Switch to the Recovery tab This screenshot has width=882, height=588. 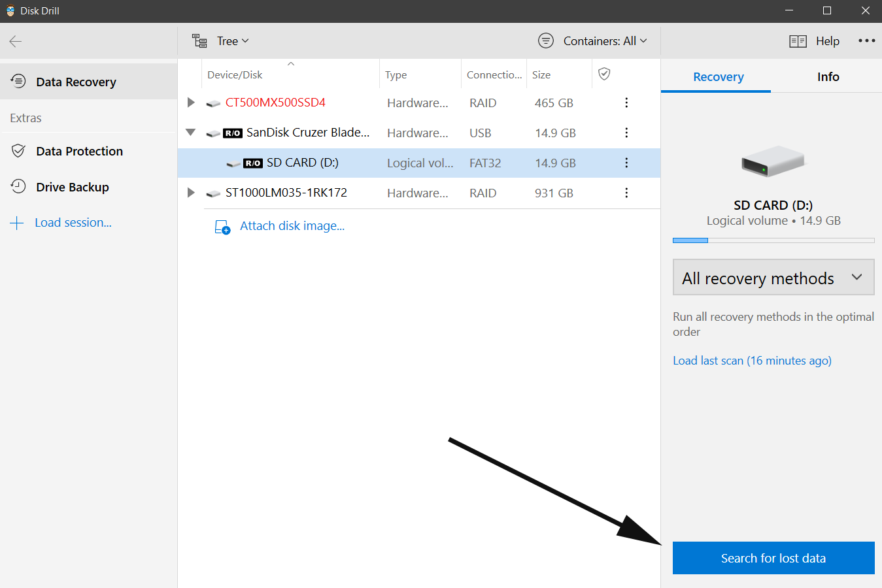point(718,76)
